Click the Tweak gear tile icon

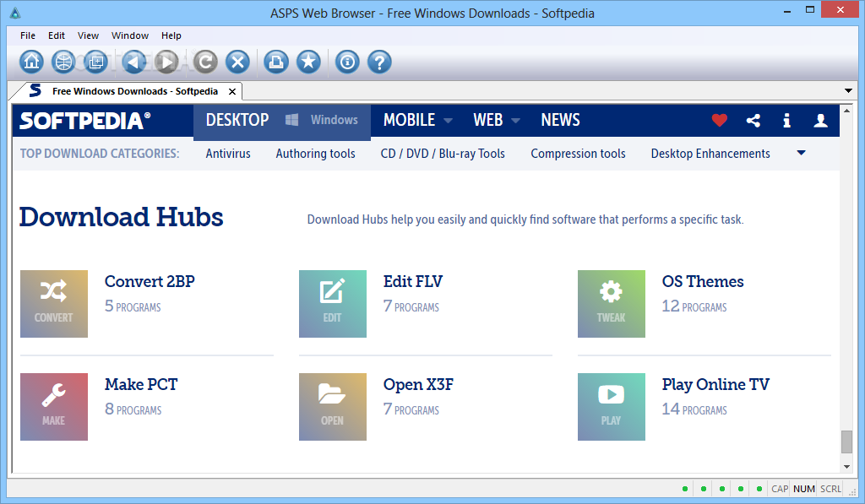[x=612, y=304]
